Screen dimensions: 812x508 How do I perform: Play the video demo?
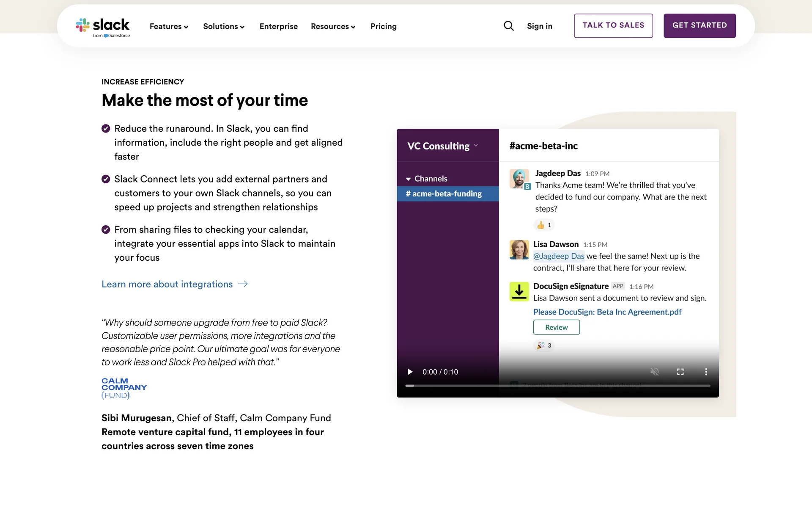[x=409, y=372]
